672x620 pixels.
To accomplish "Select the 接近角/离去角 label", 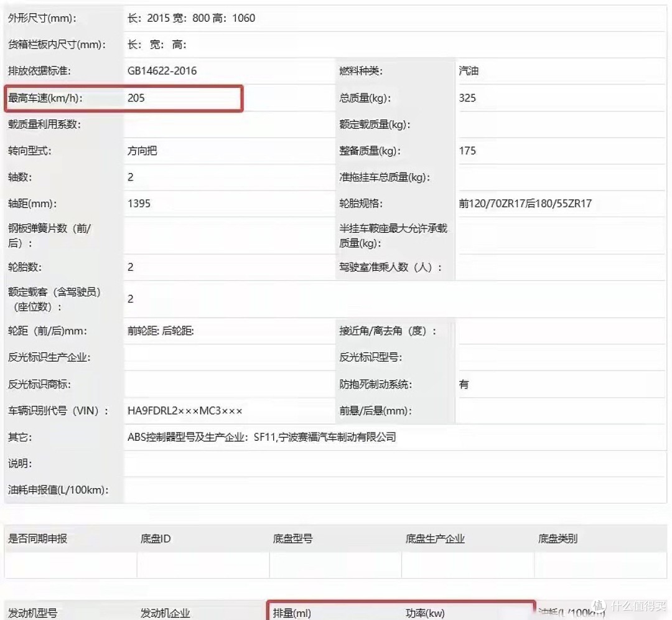I will click(x=388, y=331).
